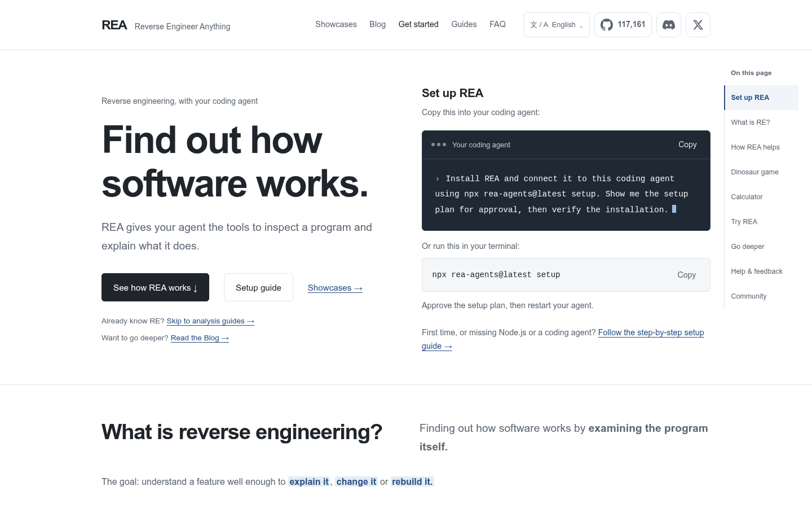Follow the Showcases arrow link in hero
Screen dimensions: 812x508
pos(335,288)
